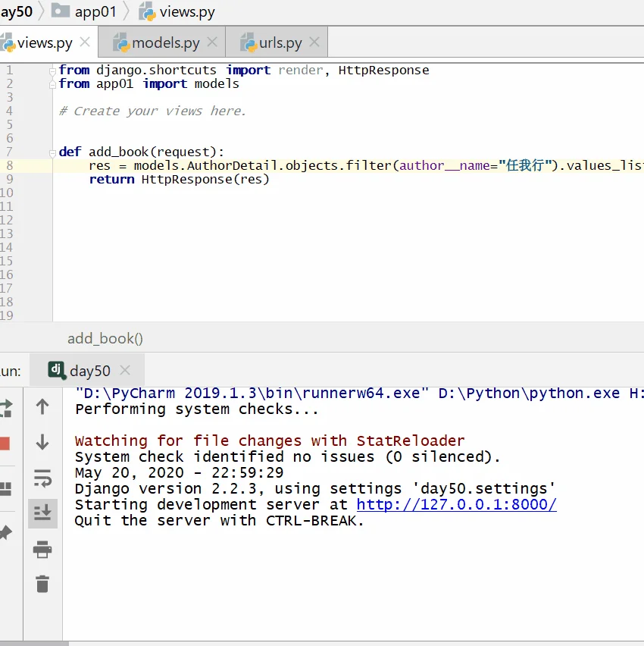
Task: Click 'Performing system checks...' console line
Action: point(197,409)
